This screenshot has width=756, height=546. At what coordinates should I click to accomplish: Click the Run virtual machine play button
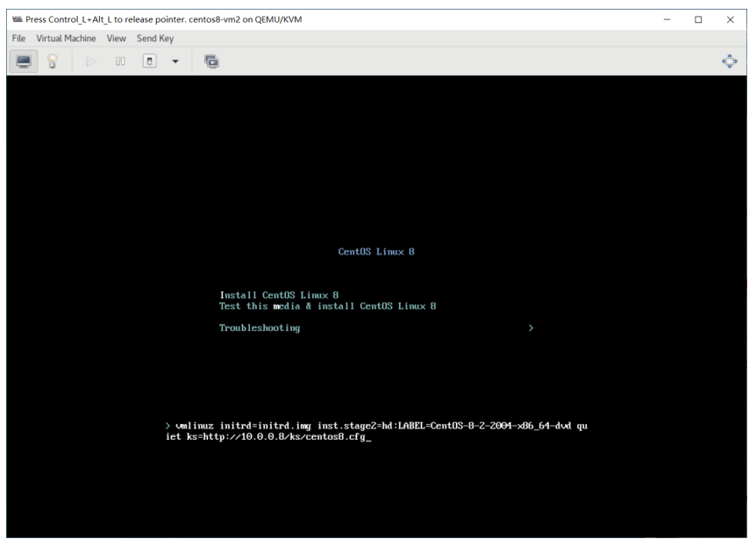[x=90, y=61]
